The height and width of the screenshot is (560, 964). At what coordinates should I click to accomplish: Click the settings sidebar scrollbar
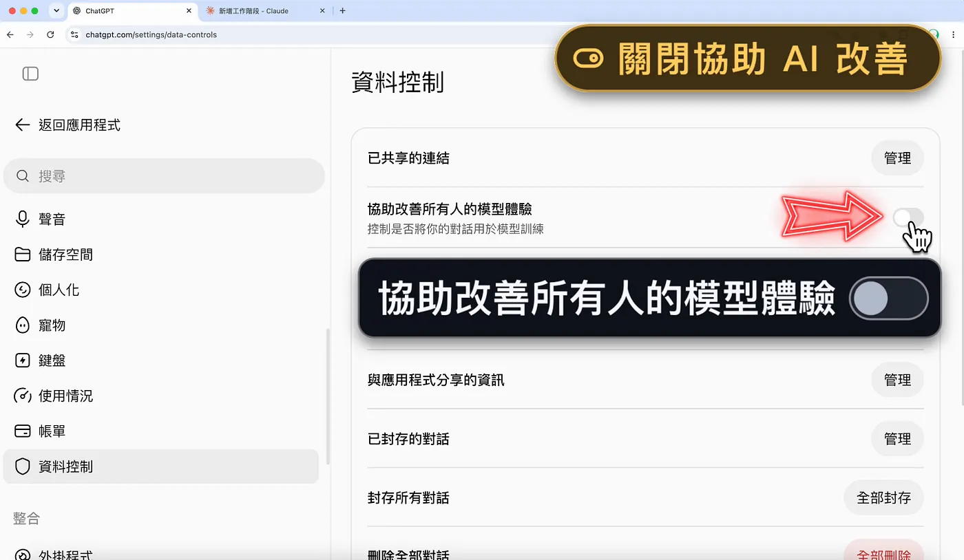pos(328,396)
